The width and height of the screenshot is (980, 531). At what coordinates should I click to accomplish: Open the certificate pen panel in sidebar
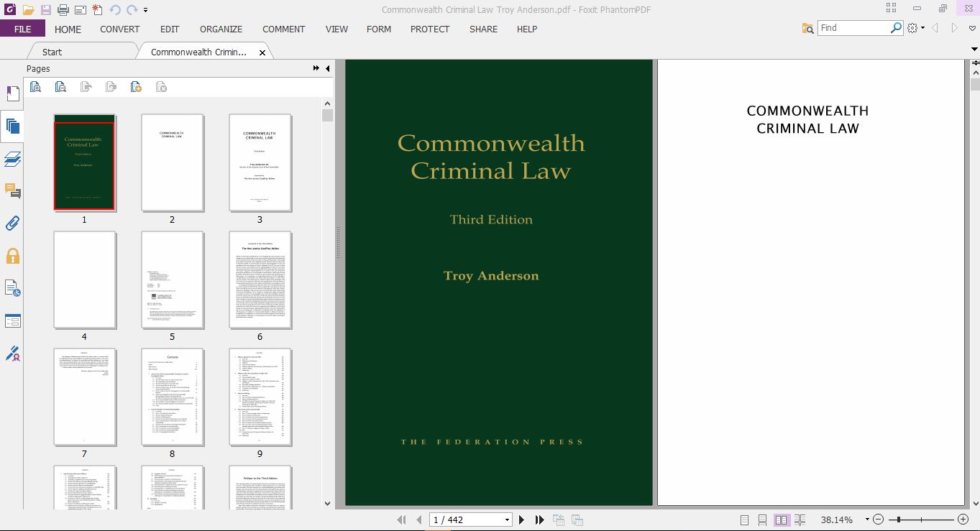point(12,354)
